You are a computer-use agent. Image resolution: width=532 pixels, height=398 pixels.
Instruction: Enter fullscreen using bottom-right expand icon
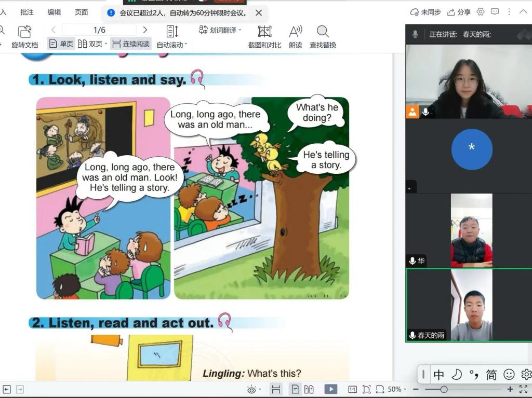coord(523,389)
